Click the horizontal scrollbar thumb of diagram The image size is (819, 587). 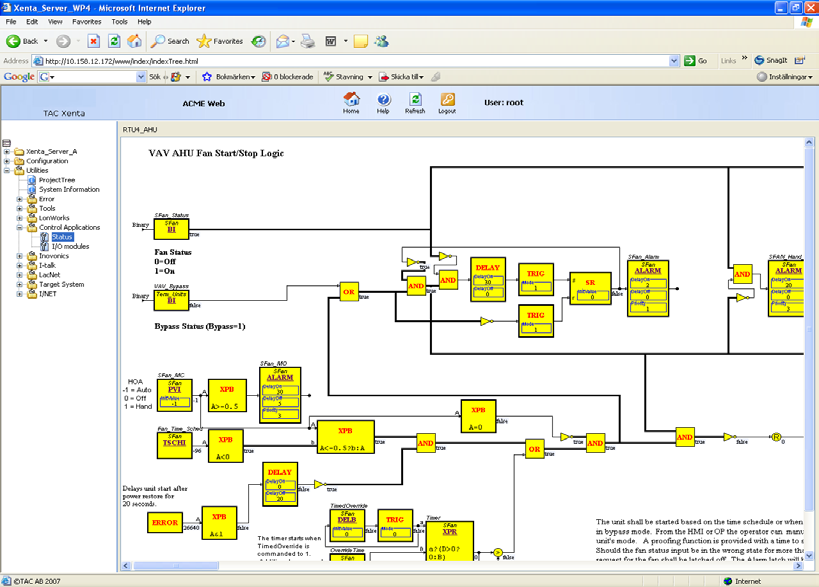pyautogui.click(x=176, y=566)
